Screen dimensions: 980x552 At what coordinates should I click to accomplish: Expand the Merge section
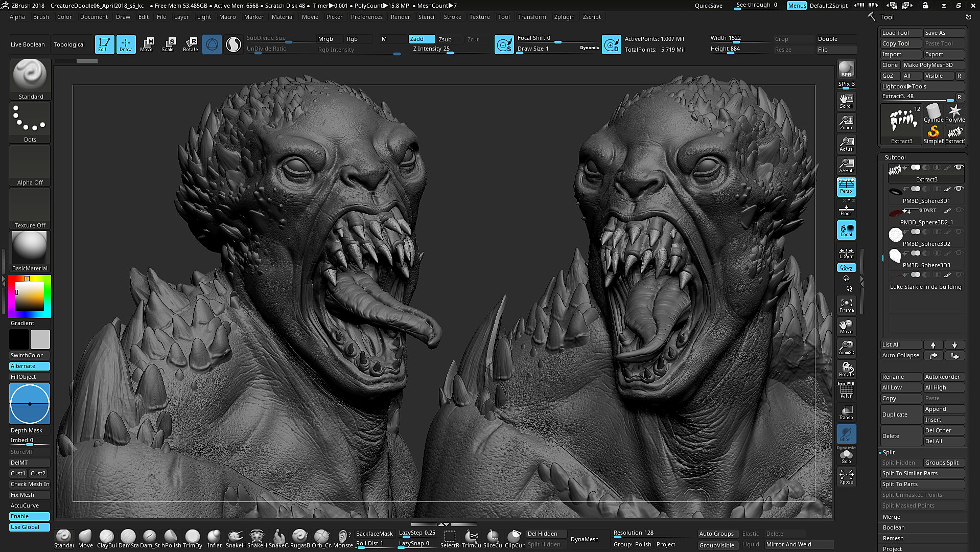point(891,517)
